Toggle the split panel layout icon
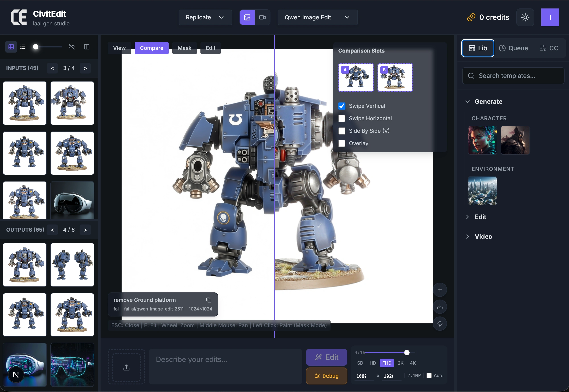The image size is (569, 392). click(87, 47)
